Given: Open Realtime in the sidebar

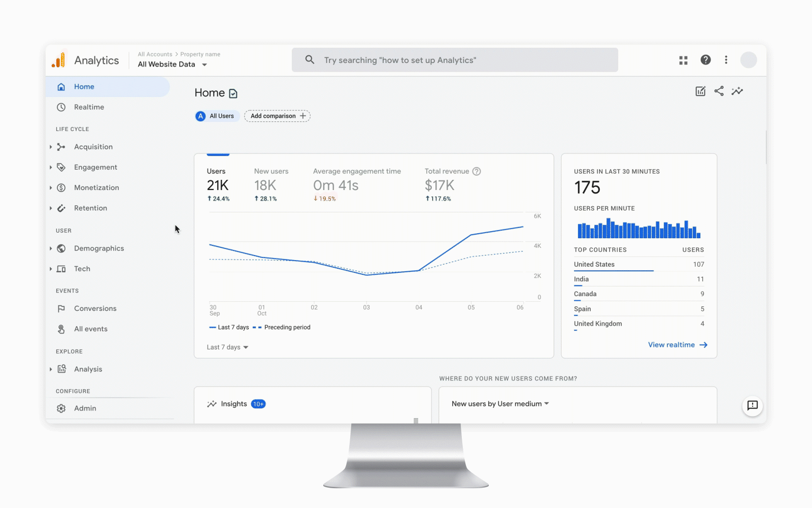Looking at the screenshot, I should tap(108, 107).
